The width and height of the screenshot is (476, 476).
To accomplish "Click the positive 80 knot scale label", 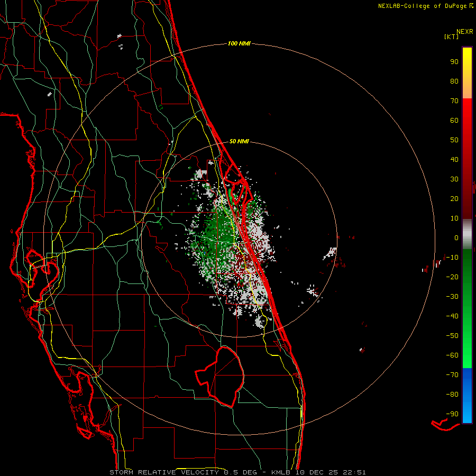I will point(454,81).
